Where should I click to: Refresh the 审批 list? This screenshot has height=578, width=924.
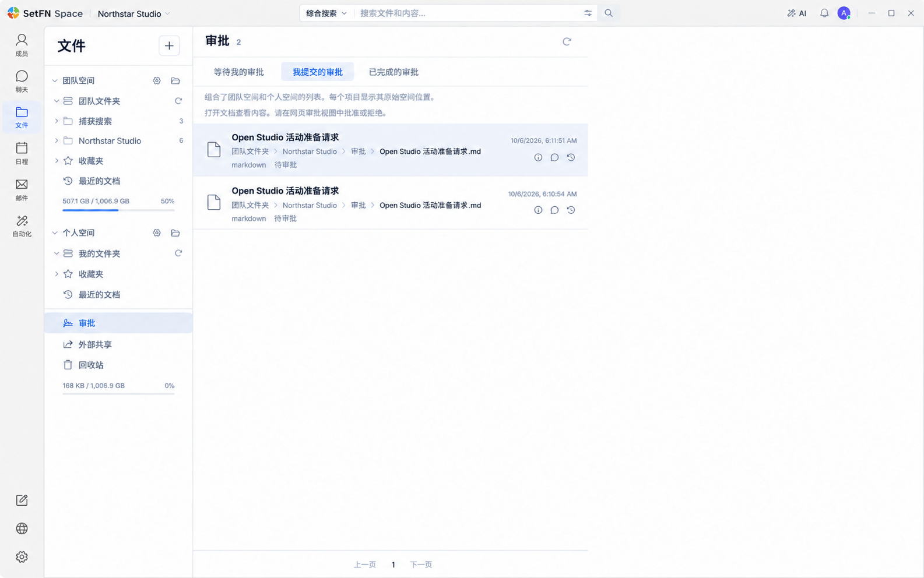(567, 41)
